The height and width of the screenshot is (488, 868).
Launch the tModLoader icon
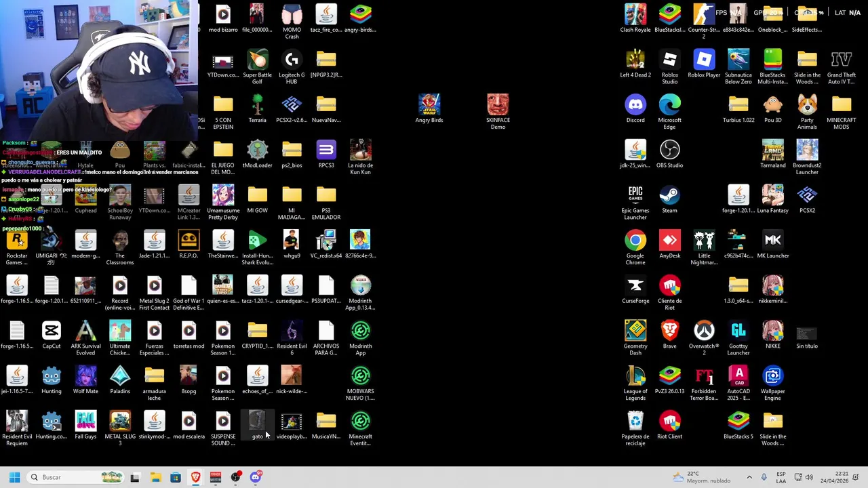(257, 155)
